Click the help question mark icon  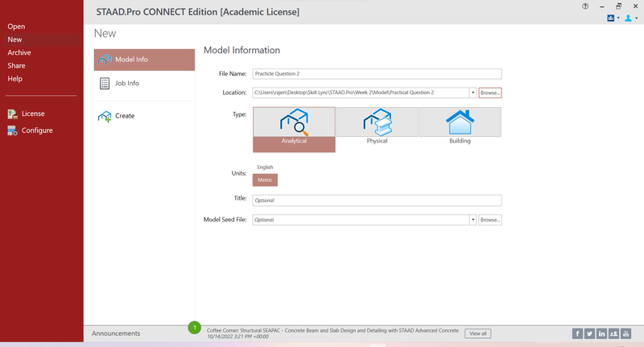tap(585, 6)
